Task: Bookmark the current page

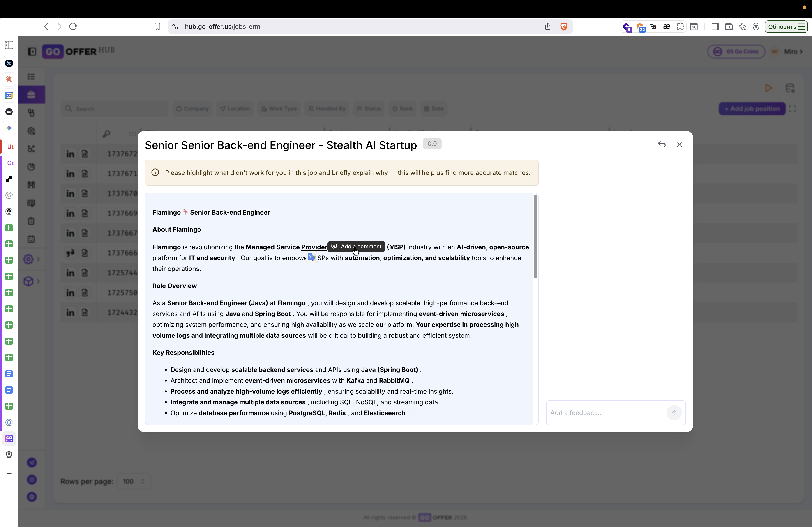Action: pos(157,27)
